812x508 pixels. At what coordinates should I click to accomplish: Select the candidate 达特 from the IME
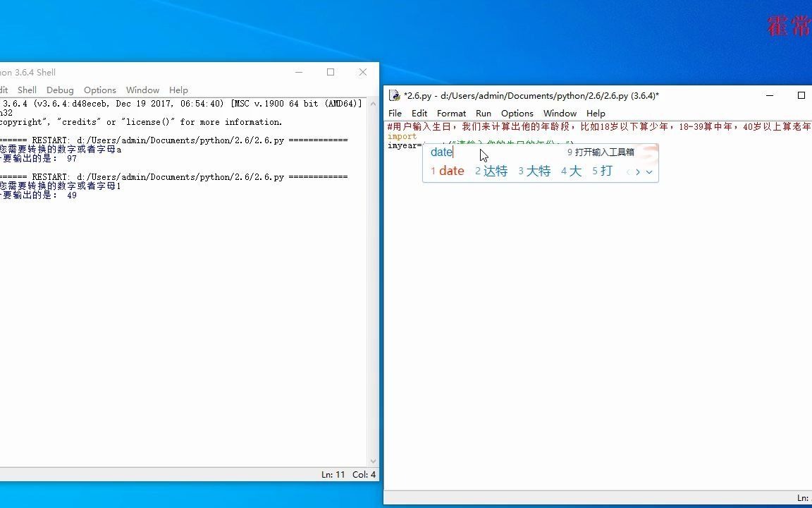491,171
